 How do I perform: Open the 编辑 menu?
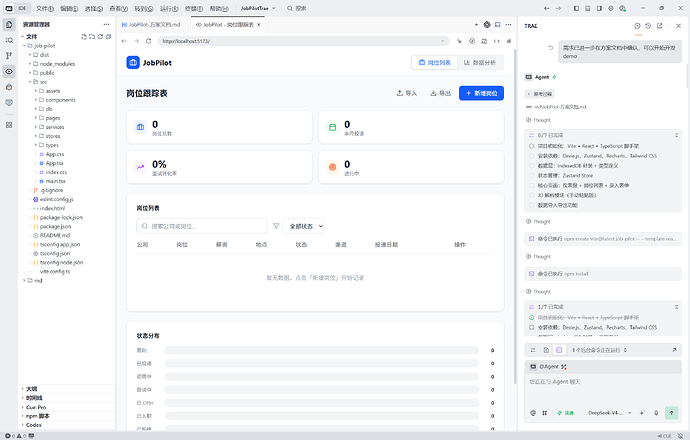point(69,8)
